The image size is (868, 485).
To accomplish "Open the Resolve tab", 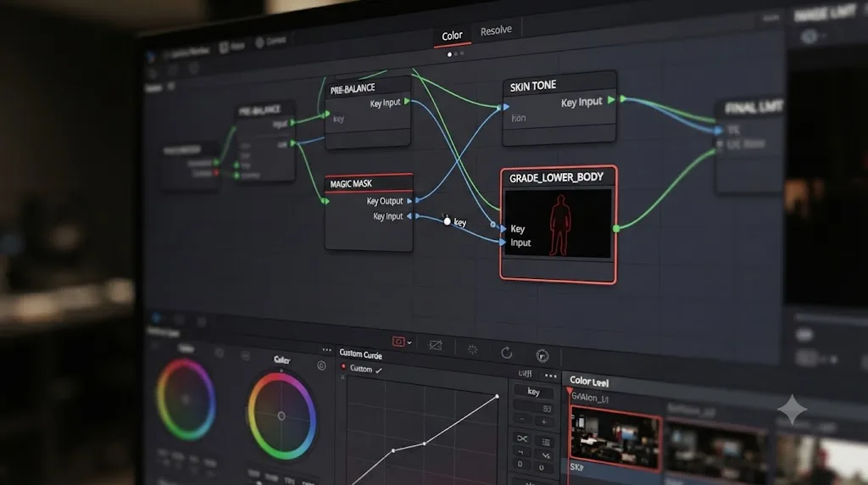I will 496,31.
